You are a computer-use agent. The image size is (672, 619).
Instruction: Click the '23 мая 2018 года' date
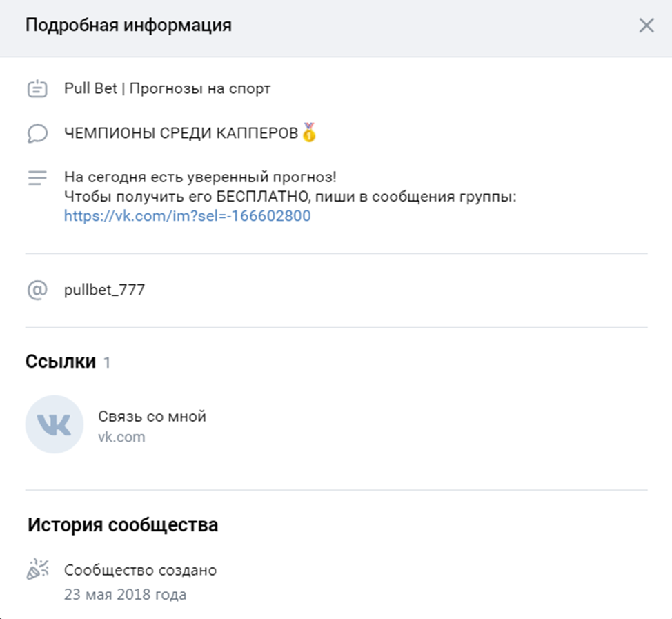coord(125,595)
